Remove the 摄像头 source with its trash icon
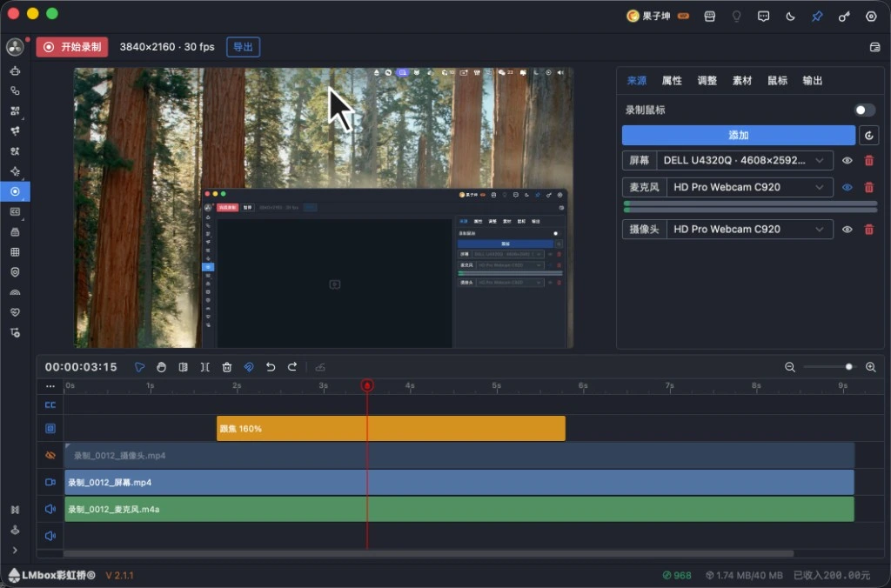The width and height of the screenshot is (891, 588). [869, 230]
